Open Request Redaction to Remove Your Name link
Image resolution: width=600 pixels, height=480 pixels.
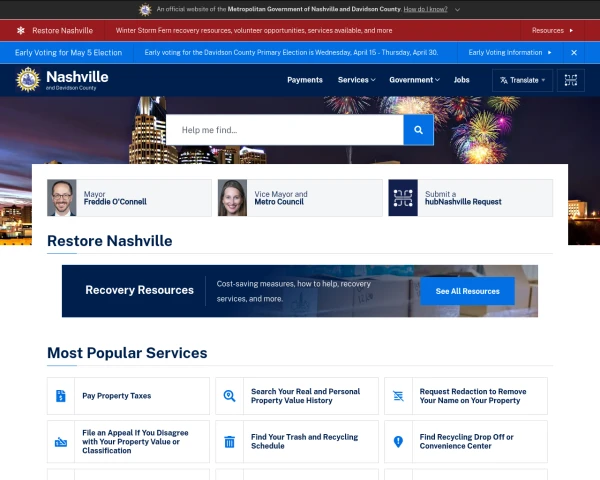[x=466, y=396]
